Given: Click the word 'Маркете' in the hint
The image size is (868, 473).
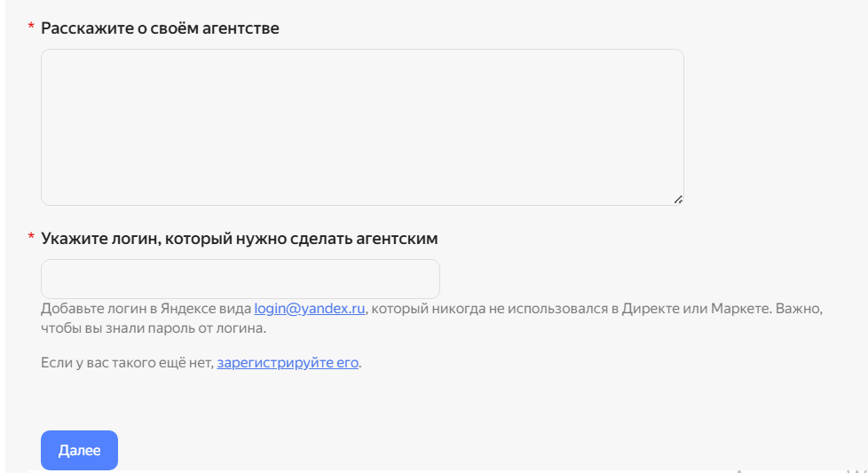Looking at the screenshot, I should pyautogui.click(x=741, y=308).
